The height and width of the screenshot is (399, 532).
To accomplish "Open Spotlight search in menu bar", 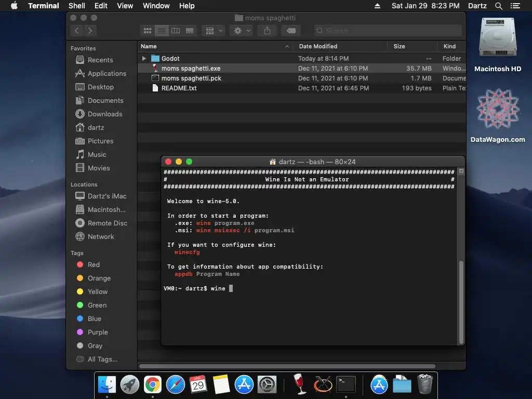I will point(498,6).
